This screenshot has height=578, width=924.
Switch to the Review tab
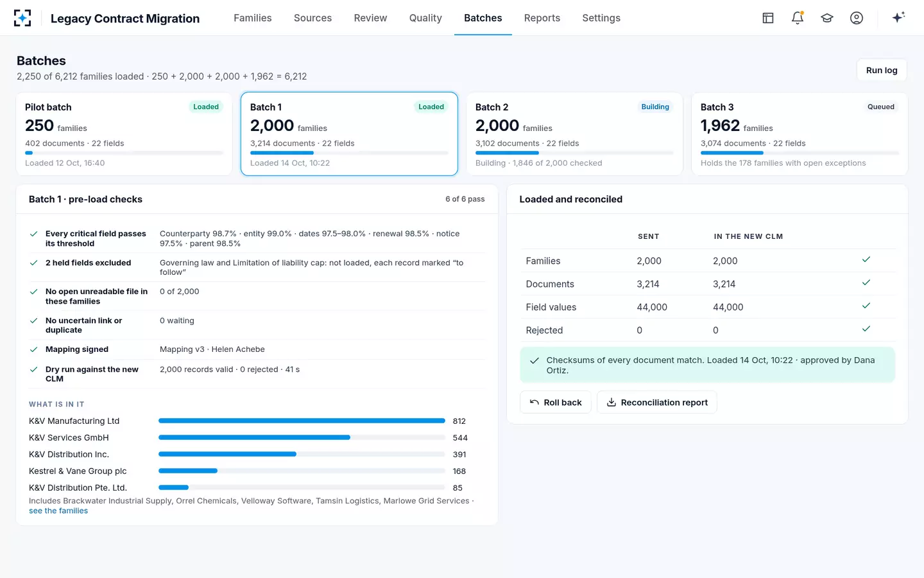click(370, 18)
